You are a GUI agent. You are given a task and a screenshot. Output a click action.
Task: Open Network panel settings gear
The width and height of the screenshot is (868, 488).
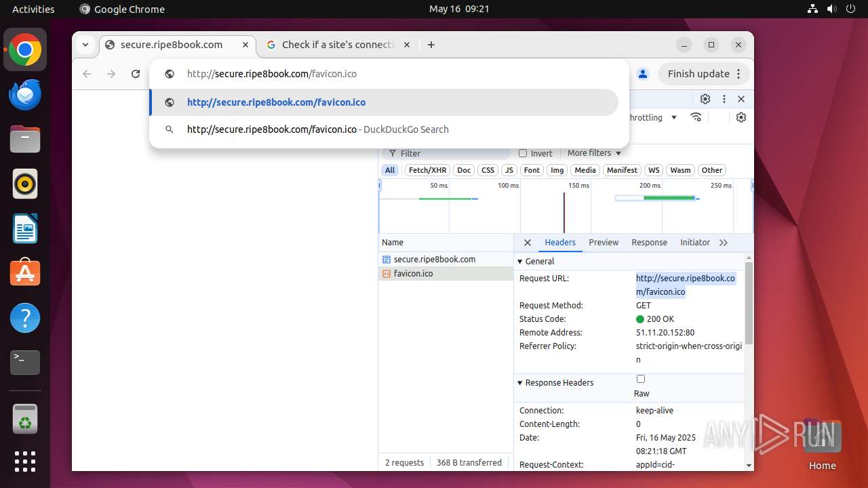click(741, 117)
